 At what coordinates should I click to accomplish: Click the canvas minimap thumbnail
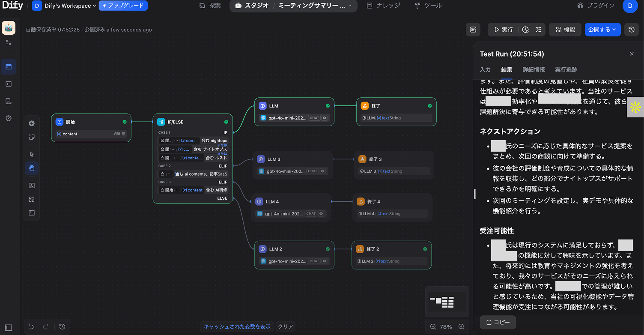tap(447, 301)
